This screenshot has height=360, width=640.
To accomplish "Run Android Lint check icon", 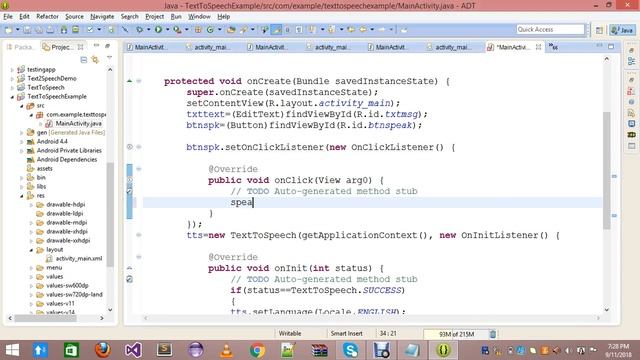I will click(x=90, y=30).
